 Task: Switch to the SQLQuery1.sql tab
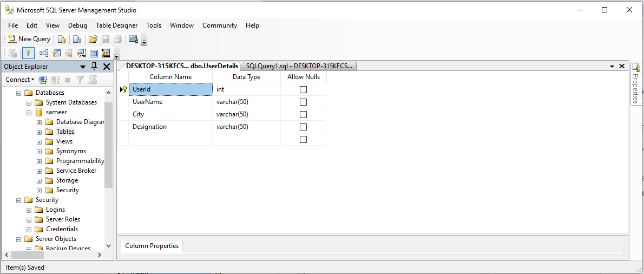(299, 66)
